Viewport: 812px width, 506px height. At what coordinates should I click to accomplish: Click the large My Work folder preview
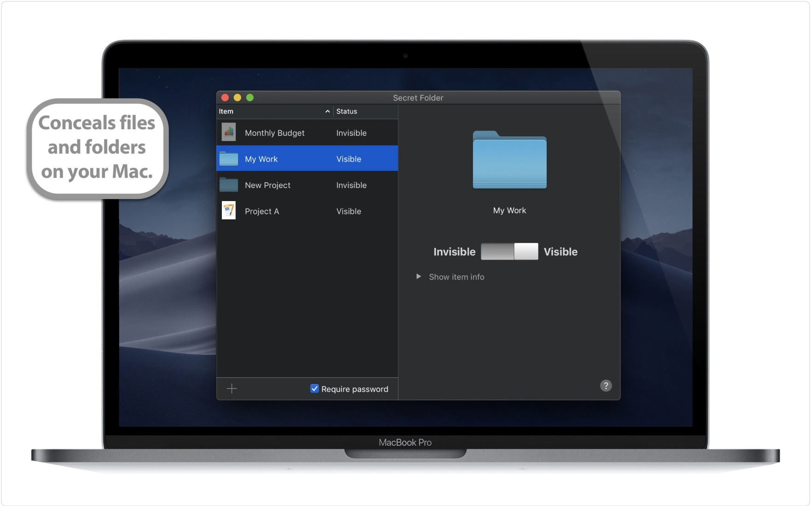click(x=510, y=160)
